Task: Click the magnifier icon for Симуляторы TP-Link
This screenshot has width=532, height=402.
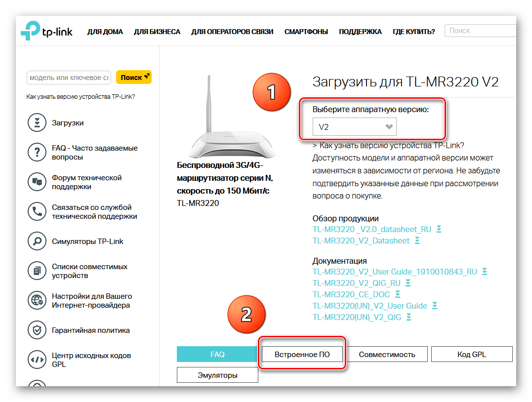Action: click(x=37, y=241)
